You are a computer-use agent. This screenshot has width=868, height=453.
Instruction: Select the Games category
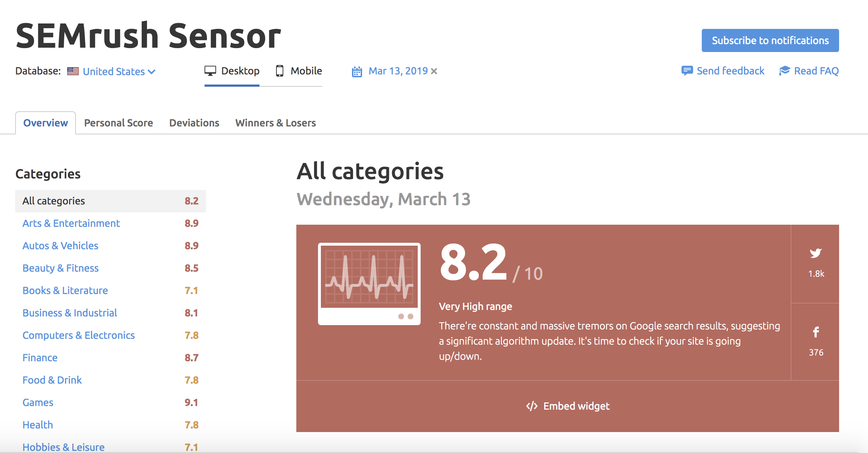click(x=38, y=402)
